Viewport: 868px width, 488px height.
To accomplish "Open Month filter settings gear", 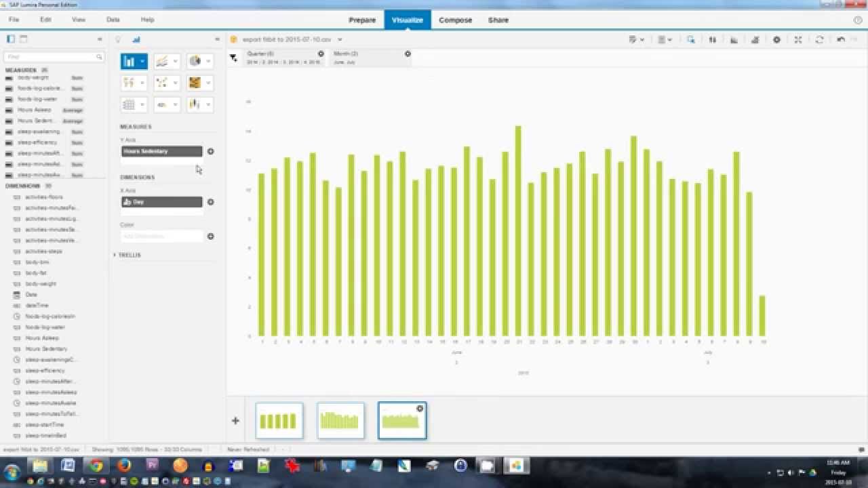I will pos(408,54).
